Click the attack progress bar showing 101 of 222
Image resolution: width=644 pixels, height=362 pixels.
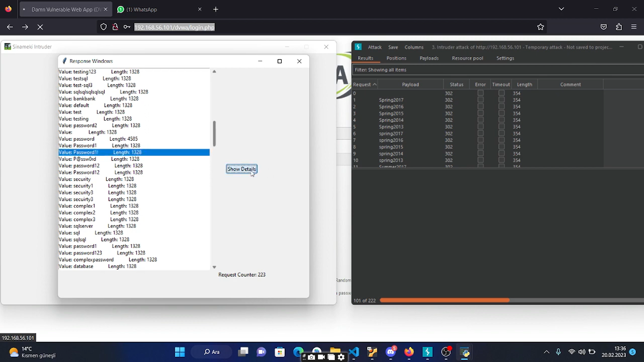(444, 300)
